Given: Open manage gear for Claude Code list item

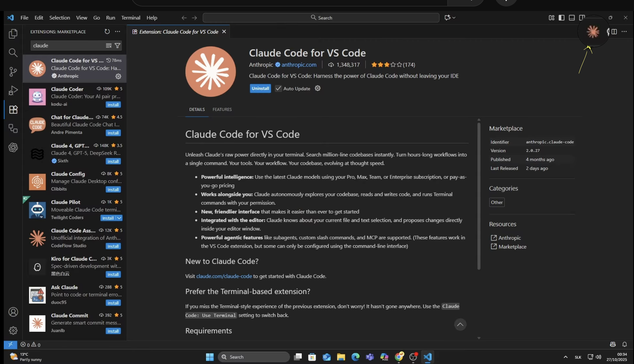Looking at the screenshot, I should [x=118, y=76].
